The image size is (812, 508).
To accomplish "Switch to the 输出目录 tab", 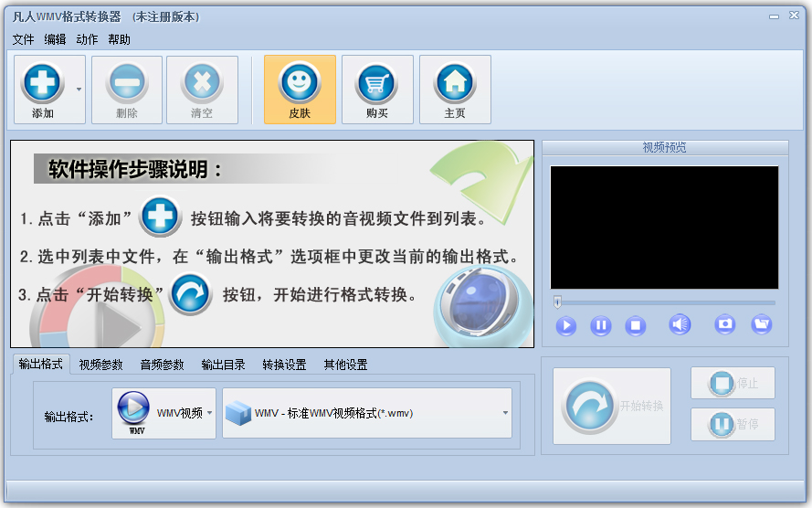I will point(223,365).
